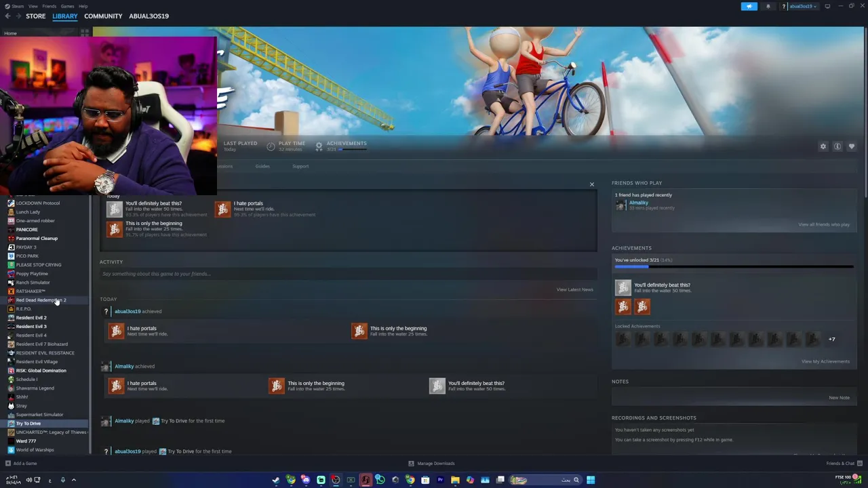Click the achievements progress bar
The image size is (868, 488).
tap(734, 267)
